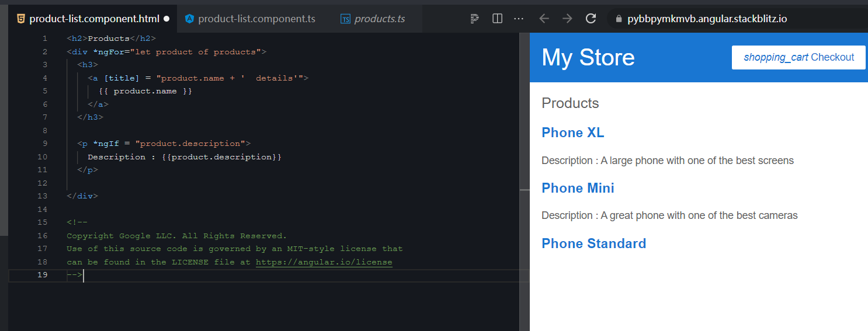The width and height of the screenshot is (868, 331).
Task: Click the preview back arrow
Action: [x=544, y=19]
